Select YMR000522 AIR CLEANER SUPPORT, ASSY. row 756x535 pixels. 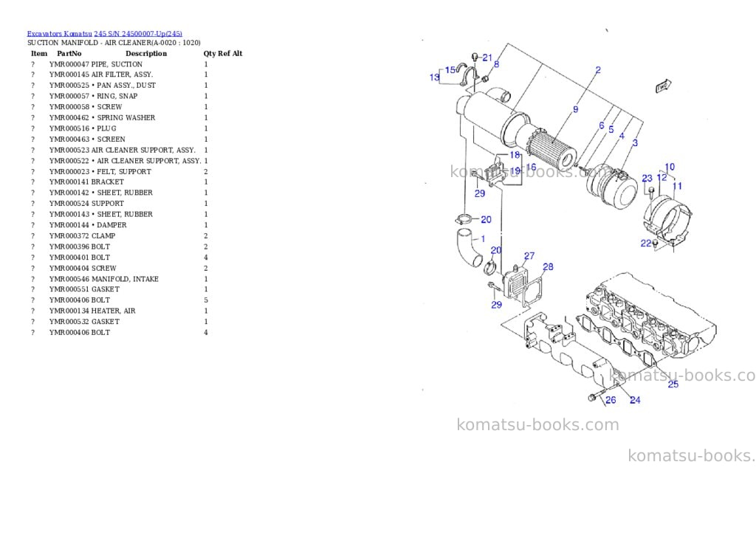(120, 161)
